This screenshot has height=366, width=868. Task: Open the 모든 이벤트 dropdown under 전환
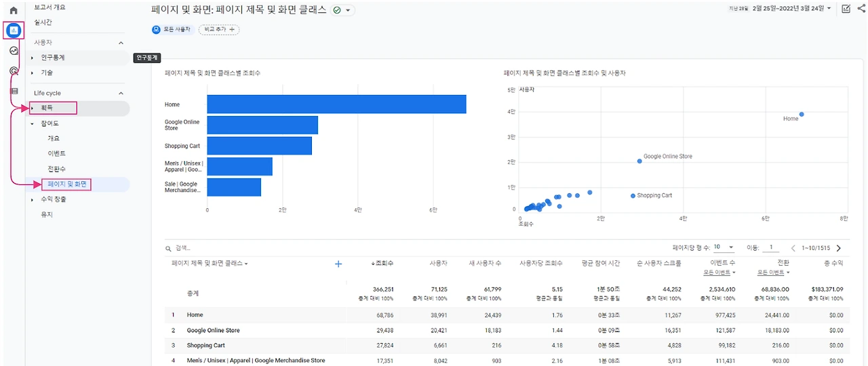774,272
